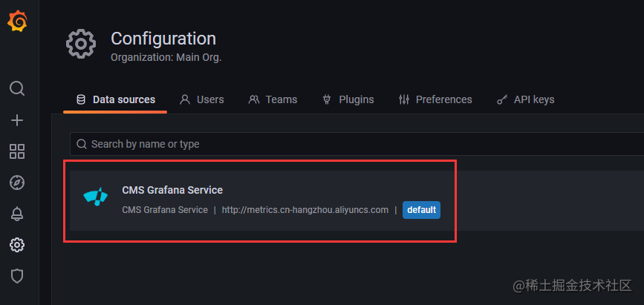Switch to the Data sources tab
The image size is (644, 305).
coord(116,99)
